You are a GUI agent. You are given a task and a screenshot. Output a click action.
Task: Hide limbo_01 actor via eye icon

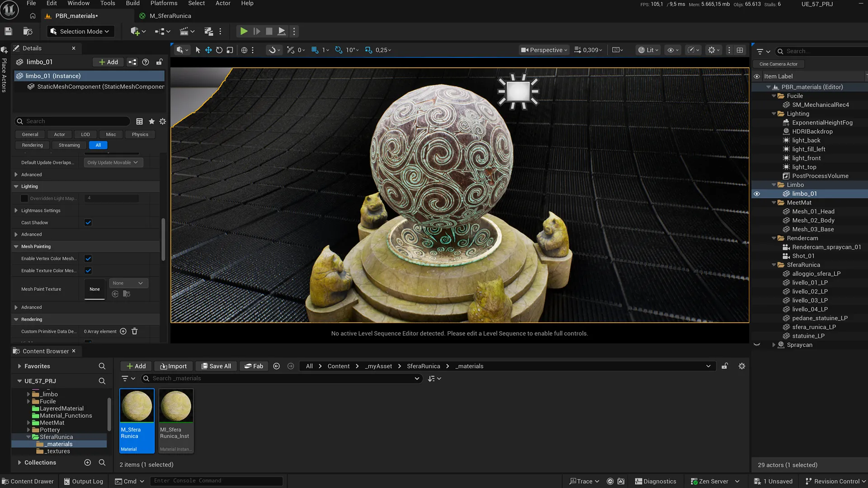757,194
